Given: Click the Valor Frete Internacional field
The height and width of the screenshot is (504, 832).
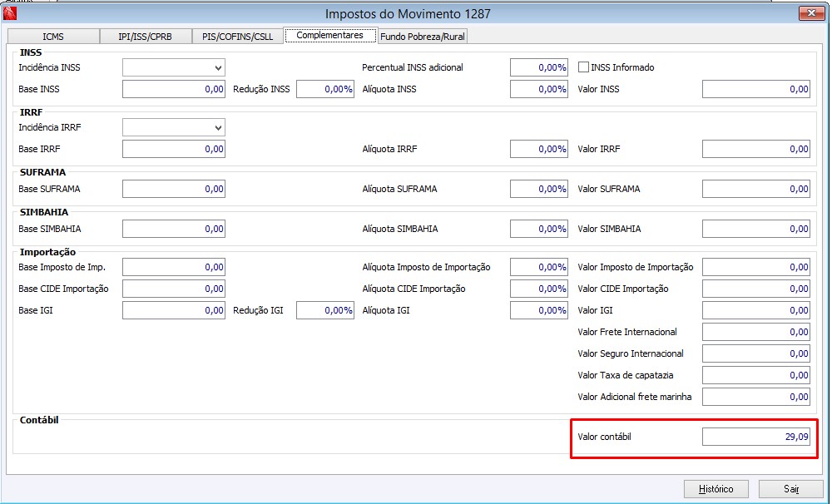Looking at the screenshot, I should (x=756, y=333).
